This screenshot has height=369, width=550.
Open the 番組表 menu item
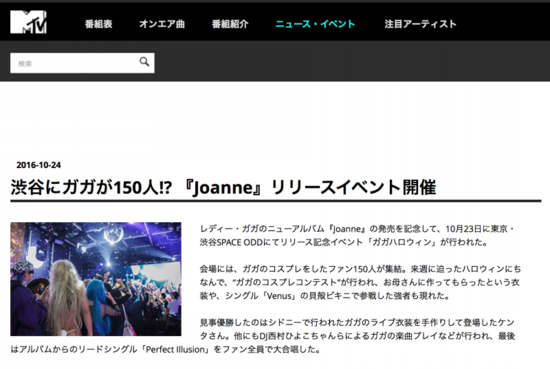point(99,24)
